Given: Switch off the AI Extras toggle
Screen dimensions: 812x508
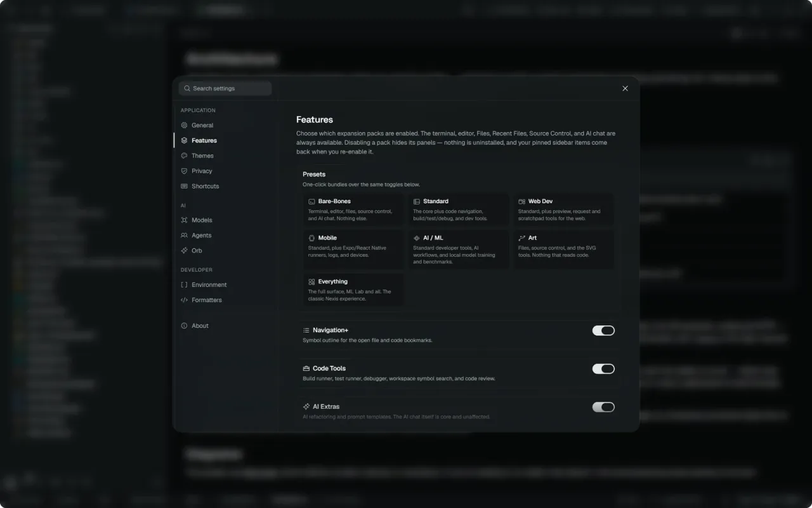Looking at the screenshot, I should [x=603, y=407].
